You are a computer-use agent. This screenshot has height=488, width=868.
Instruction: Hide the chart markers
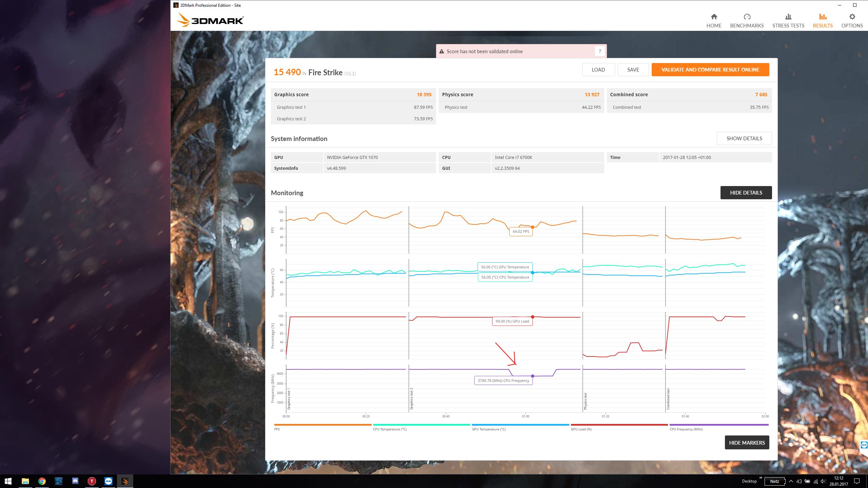click(747, 443)
